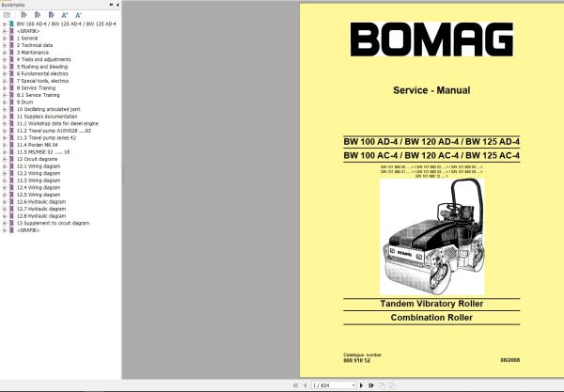
Task: Click bookmark icon beside 6 Fundamental electrics
Action: 11,73
